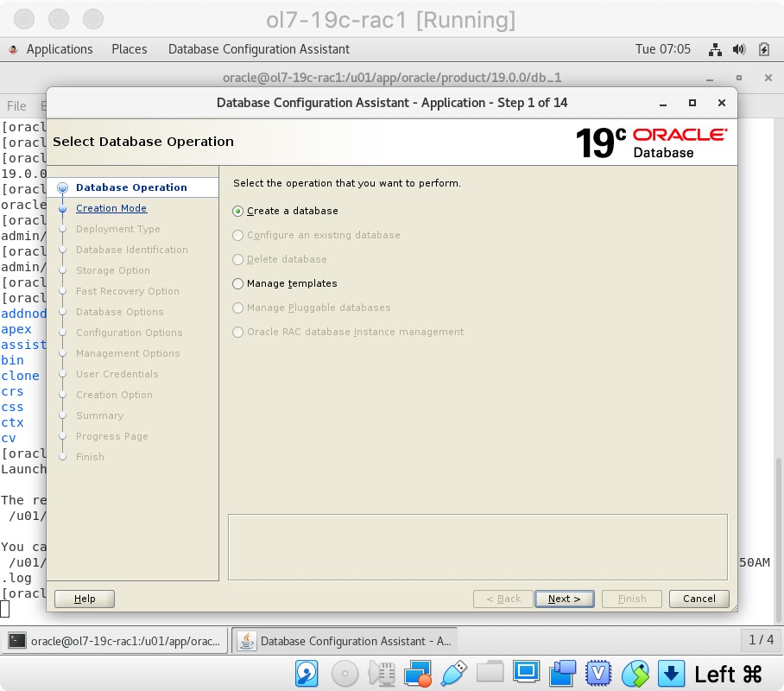
Task: Click the VirtualBox audio microphone icon
Action: [x=382, y=674]
